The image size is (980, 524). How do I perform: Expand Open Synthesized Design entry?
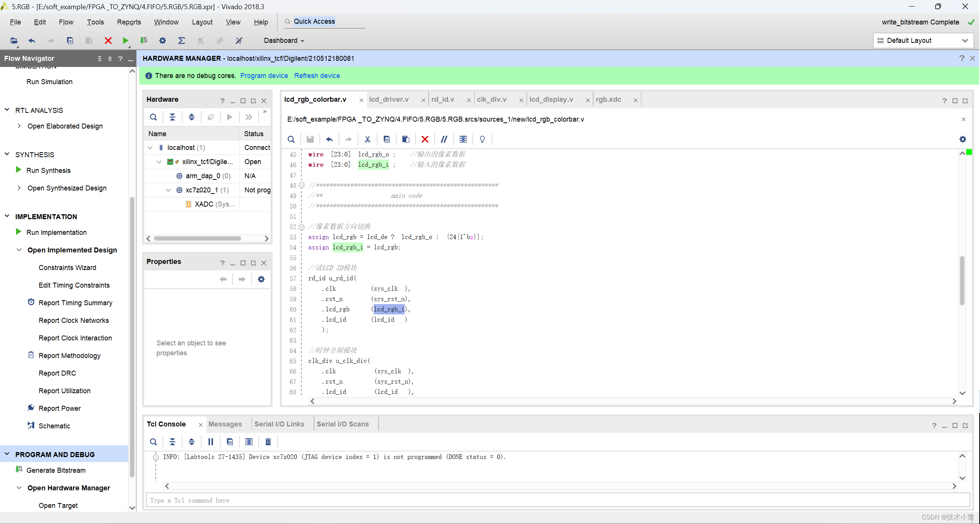pyautogui.click(x=19, y=188)
